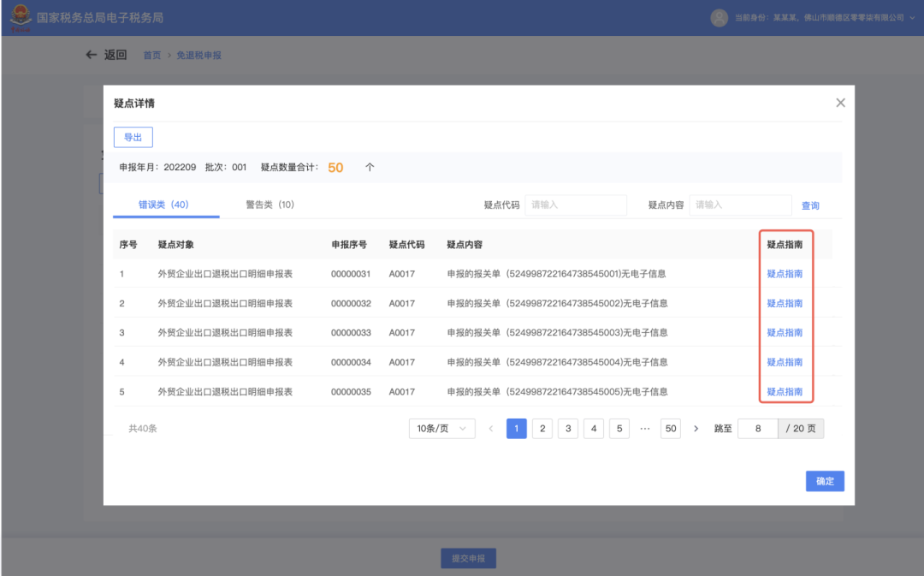Open 疑点指南 link for row 5
The image size is (924, 576).
(x=785, y=392)
